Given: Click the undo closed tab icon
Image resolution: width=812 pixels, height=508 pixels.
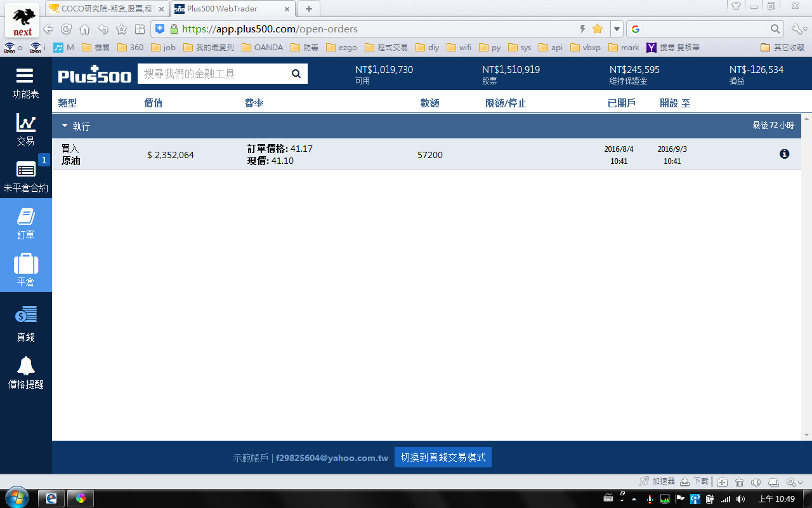Looking at the screenshot, I should coord(103,29).
